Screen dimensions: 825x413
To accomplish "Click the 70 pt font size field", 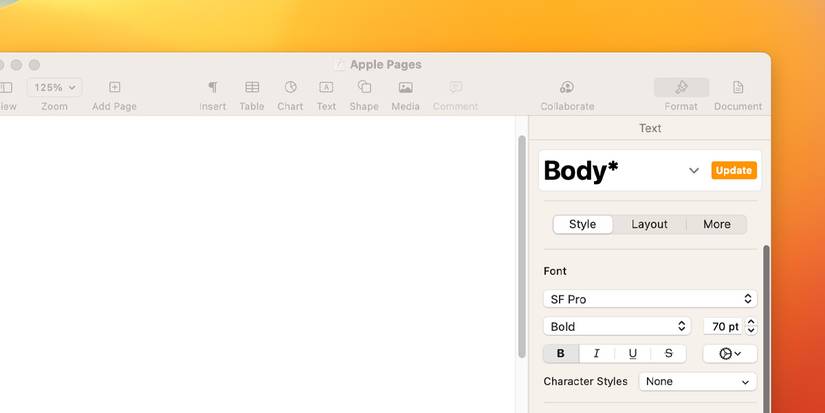I will tap(723, 326).
